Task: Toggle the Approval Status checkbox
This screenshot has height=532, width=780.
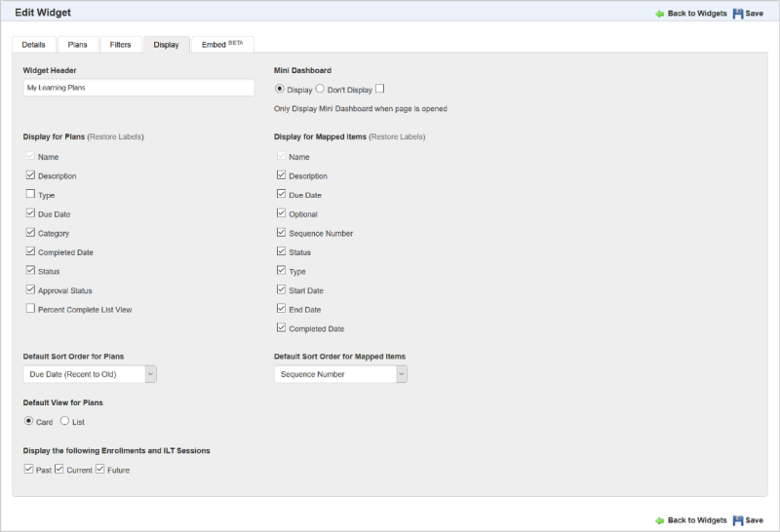Action: point(30,289)
